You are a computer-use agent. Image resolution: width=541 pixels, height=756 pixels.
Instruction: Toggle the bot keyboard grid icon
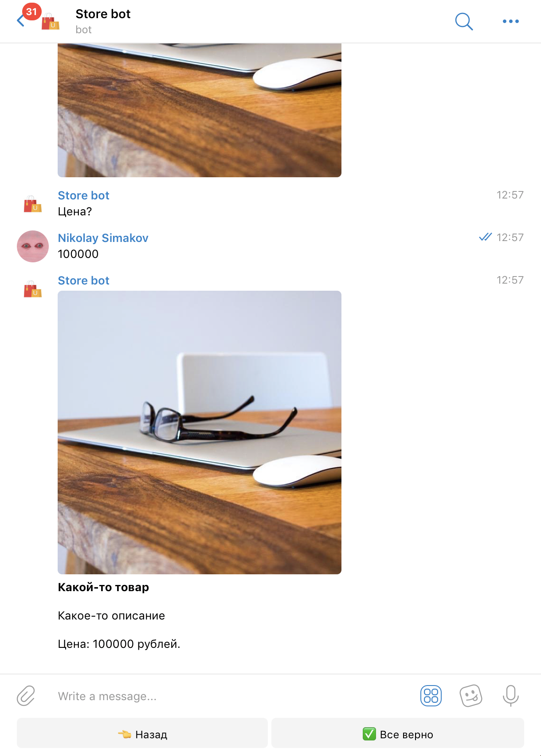click(431, 695)
